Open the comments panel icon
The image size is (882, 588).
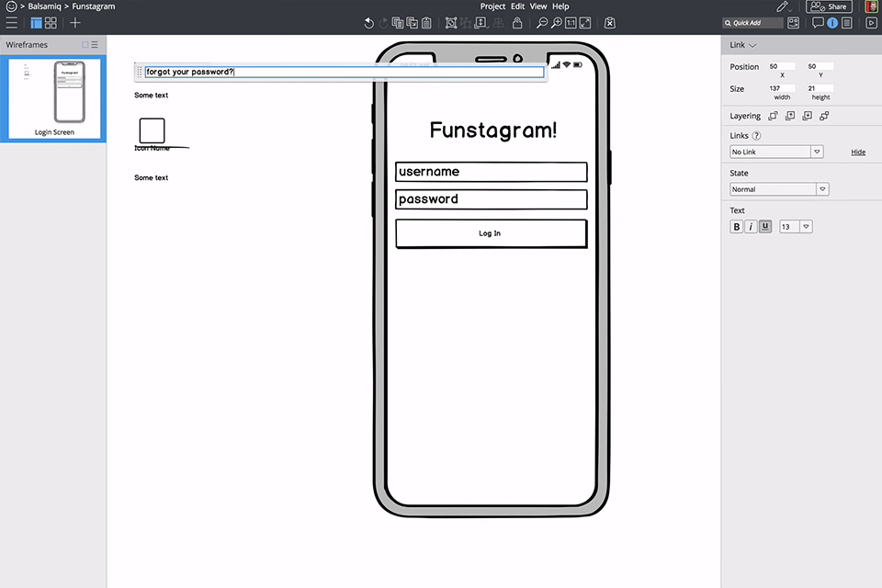tap(818, 23)
